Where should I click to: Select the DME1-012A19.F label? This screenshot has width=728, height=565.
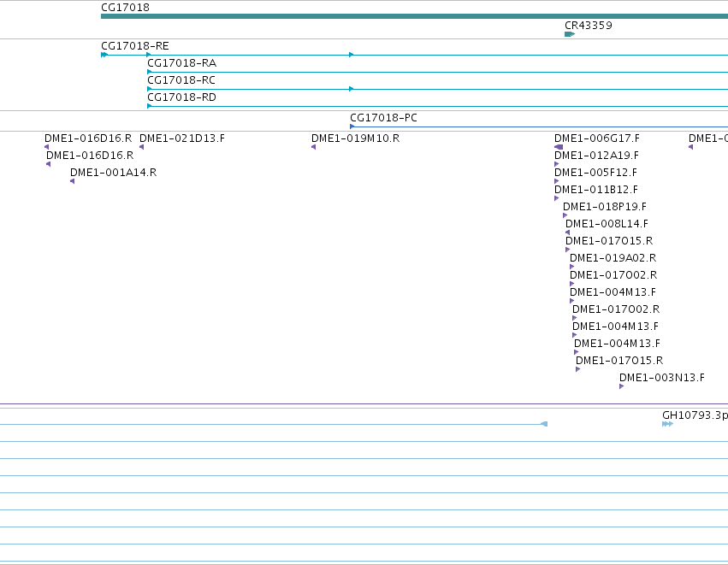pos(596,156)
